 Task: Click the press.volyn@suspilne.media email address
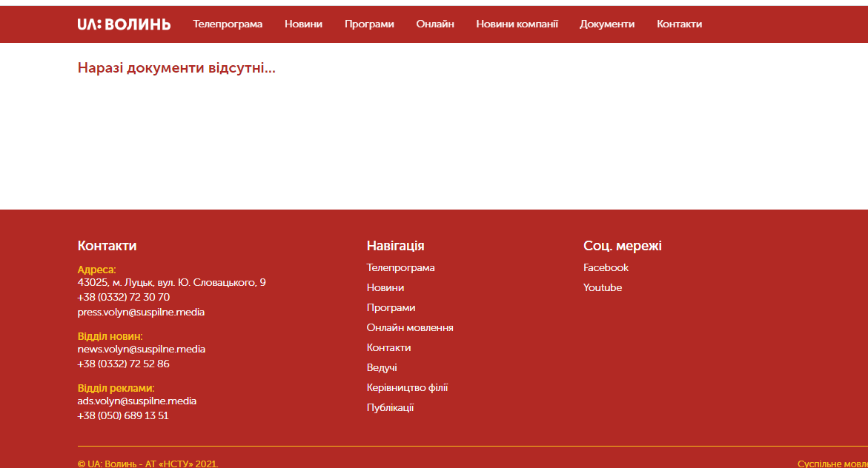tap(141, 312)
